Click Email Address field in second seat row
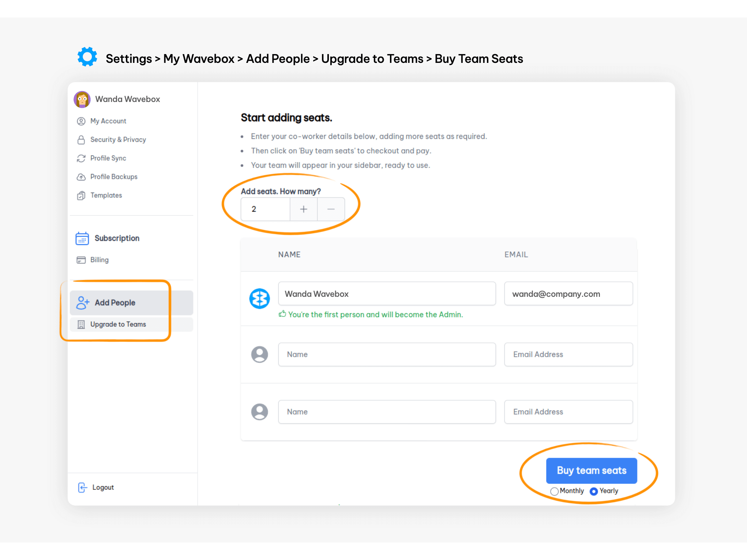 coord(568,354)
